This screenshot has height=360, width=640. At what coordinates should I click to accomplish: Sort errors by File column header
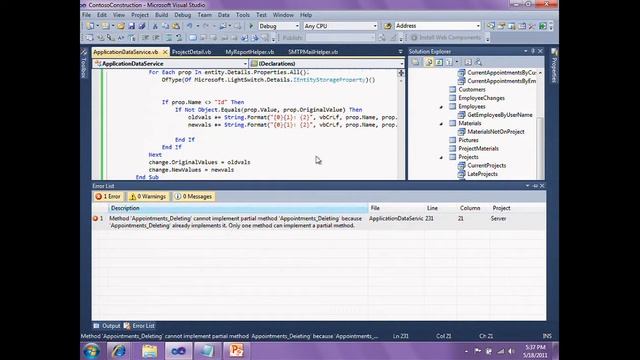click(x=396, y=208)
